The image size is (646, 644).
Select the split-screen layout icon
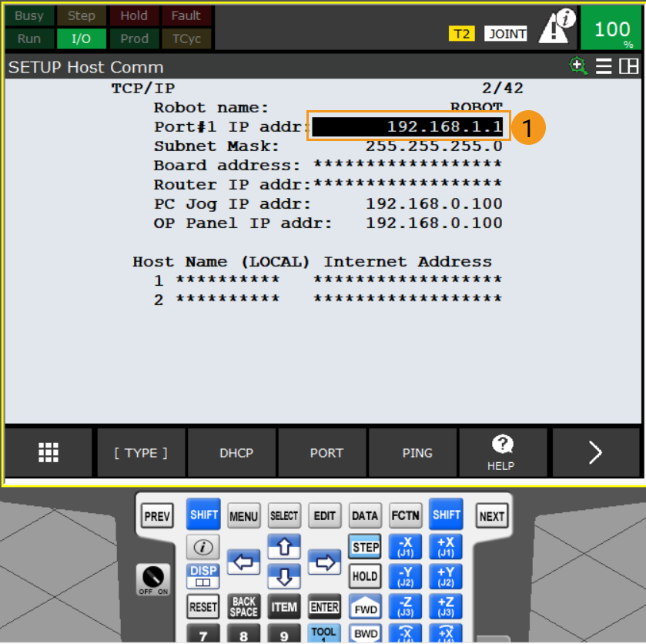(x=629, y=66)
